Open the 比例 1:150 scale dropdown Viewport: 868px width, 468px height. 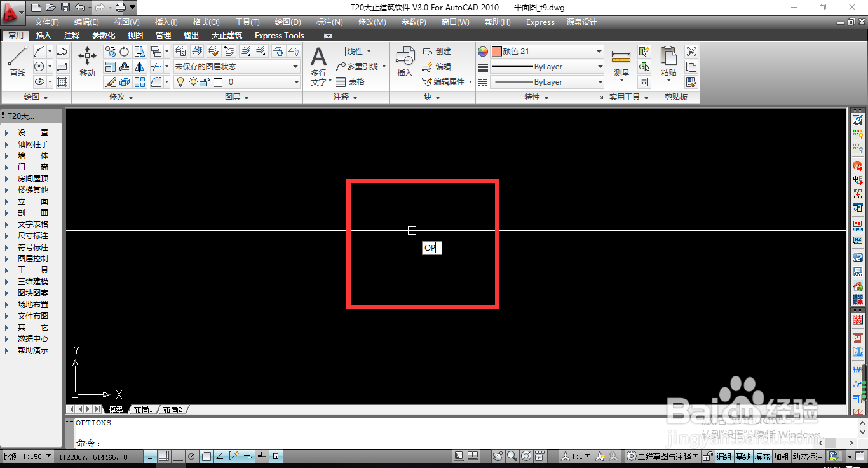point(27,457)
